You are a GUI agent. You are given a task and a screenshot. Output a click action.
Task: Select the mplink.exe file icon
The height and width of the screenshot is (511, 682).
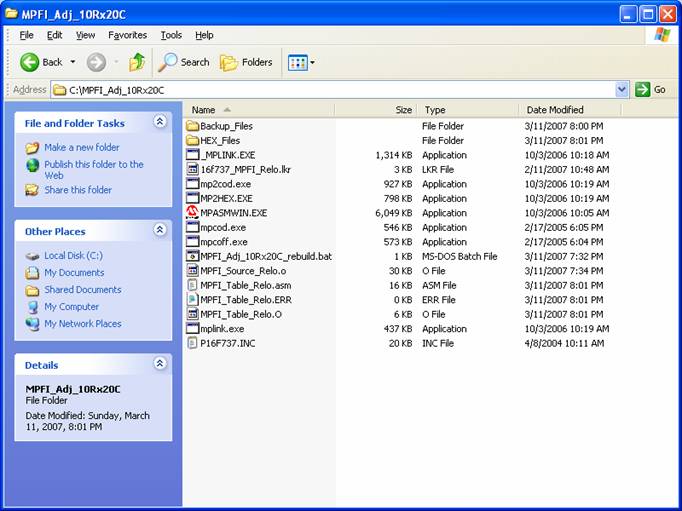click(192, 329)
